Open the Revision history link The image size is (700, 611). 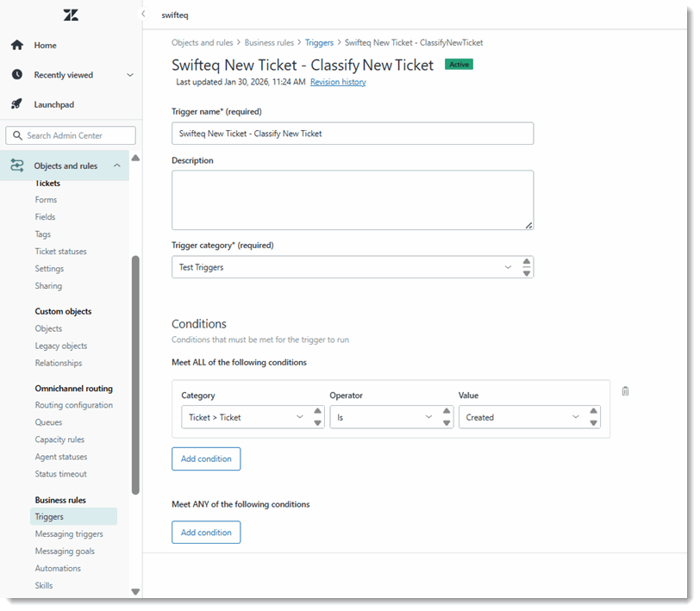[x=338, y=82]
